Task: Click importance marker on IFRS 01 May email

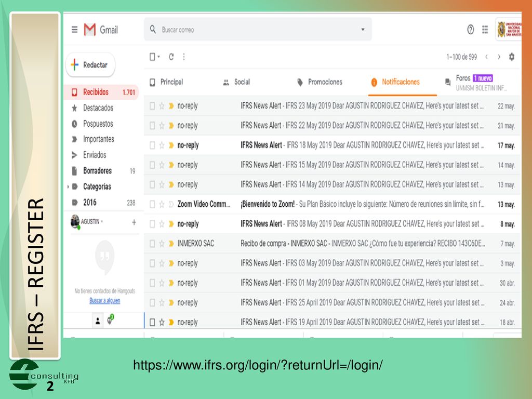Action: click(x=171, y=283)
